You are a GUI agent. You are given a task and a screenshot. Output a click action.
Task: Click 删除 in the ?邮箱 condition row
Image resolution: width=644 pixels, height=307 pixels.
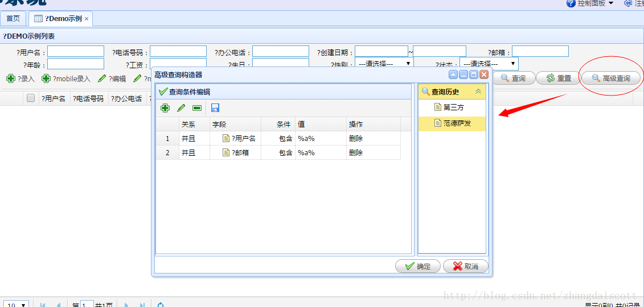point(356,152)
